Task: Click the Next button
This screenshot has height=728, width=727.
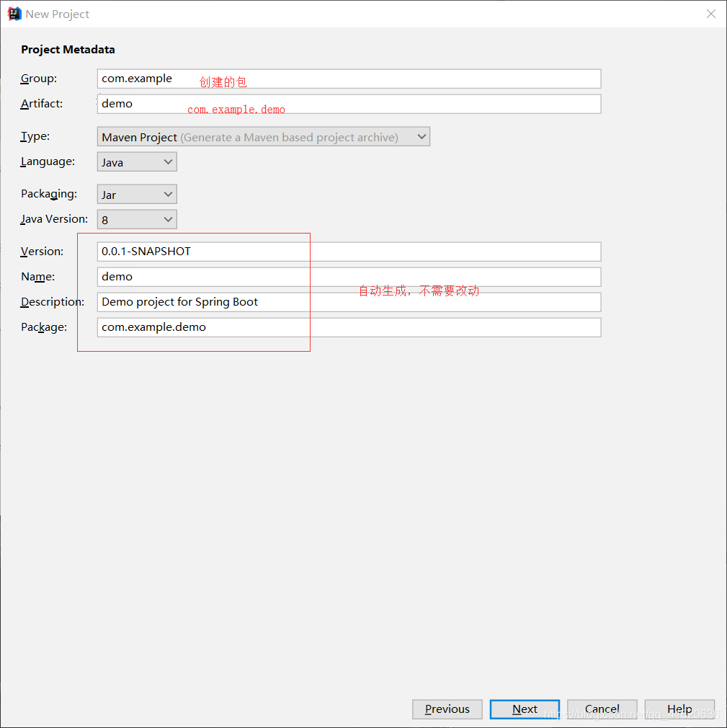Action: [x=524, y=709]
